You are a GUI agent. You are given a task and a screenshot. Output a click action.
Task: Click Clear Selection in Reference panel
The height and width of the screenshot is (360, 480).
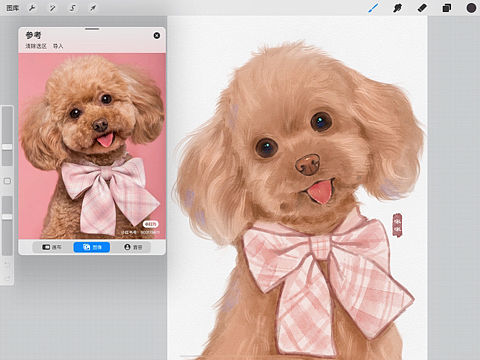click(36, 46)
